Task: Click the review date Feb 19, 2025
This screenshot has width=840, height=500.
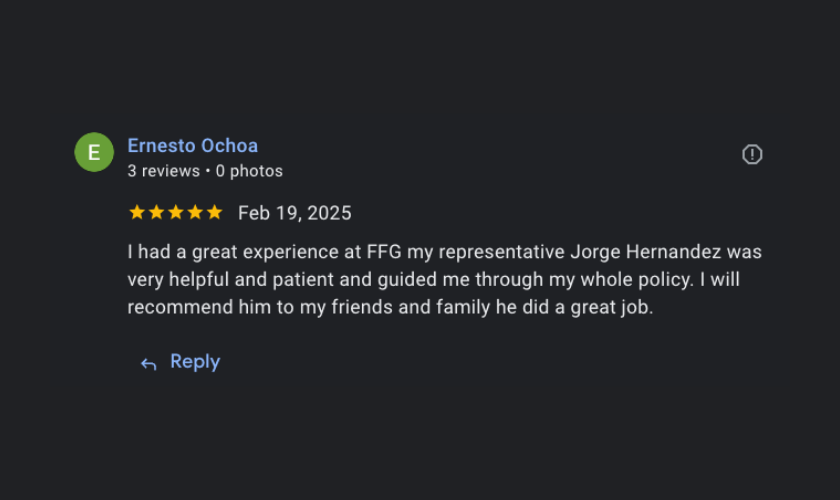Action: click(294, 213)
